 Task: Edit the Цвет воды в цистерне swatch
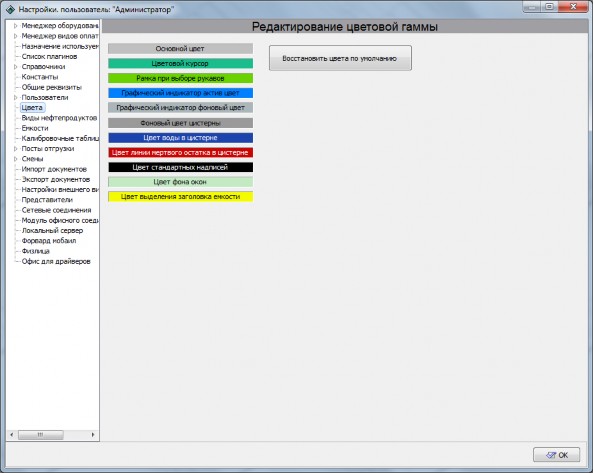click(x=180, y=138)
